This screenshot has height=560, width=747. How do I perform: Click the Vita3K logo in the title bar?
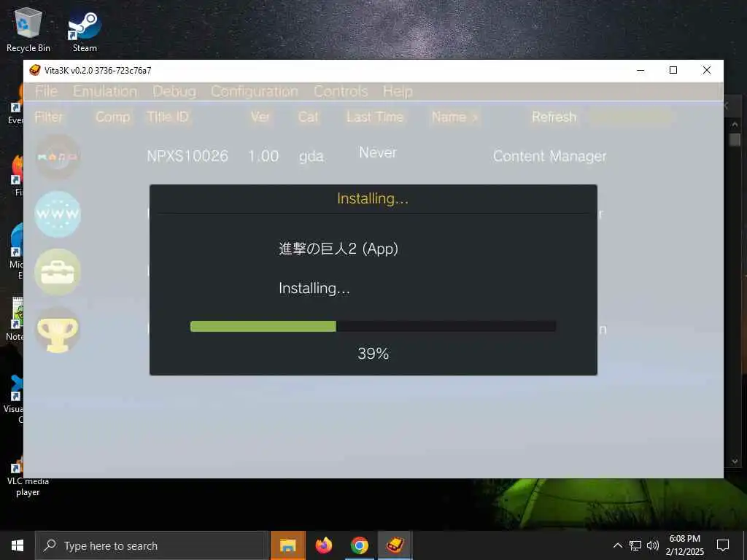point(35,71)
